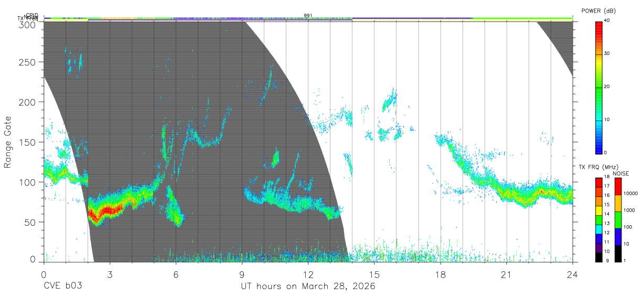Screen dimensions: 644x297
Task: Click the 20 label on power colorbar
Action: 607,86
